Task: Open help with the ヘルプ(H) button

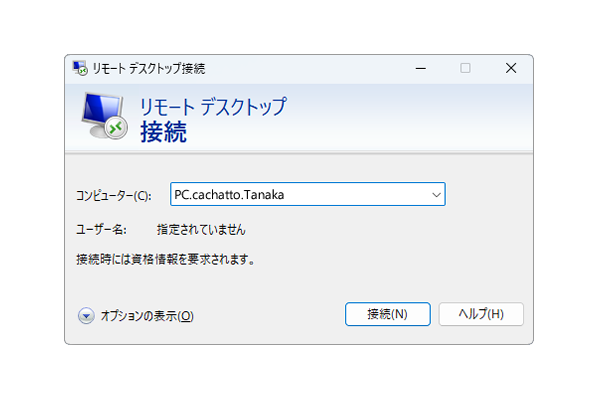Action: (x=481, y=314)
